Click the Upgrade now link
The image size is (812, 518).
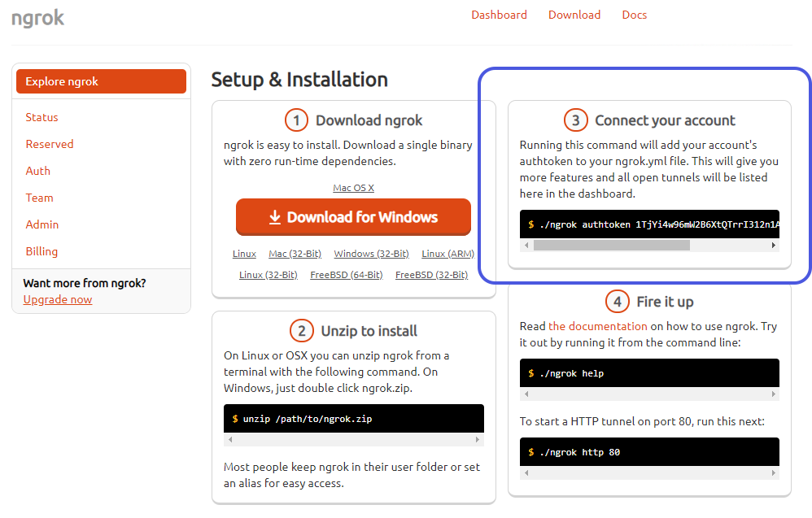[x=58, y=299]
